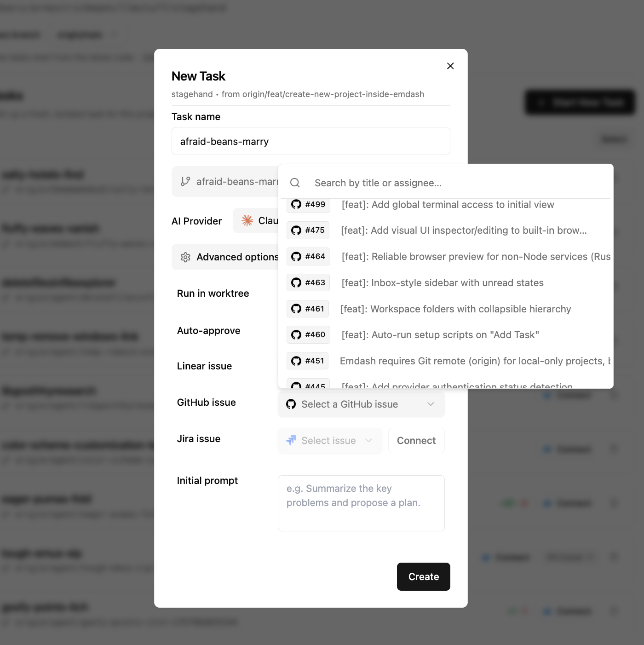Focus the Task name input field
The image size is (644, 645).
pos(310,141)
